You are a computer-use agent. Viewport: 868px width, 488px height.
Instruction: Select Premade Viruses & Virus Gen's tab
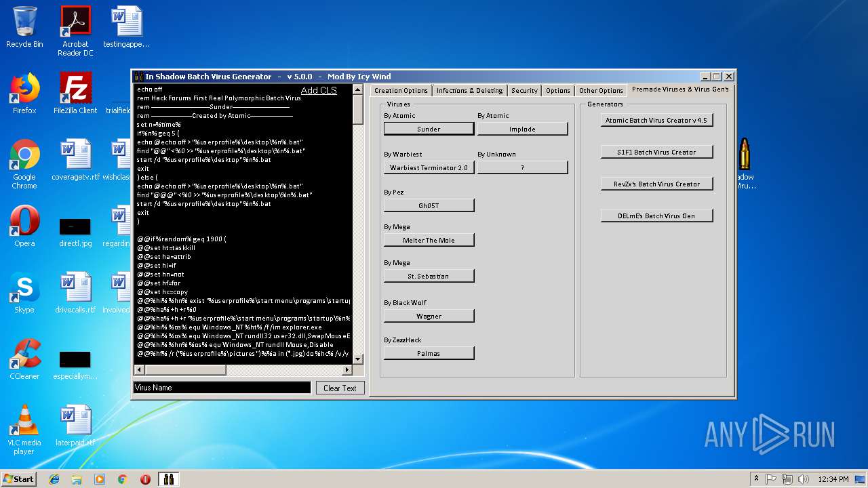(x=679, y=89)
